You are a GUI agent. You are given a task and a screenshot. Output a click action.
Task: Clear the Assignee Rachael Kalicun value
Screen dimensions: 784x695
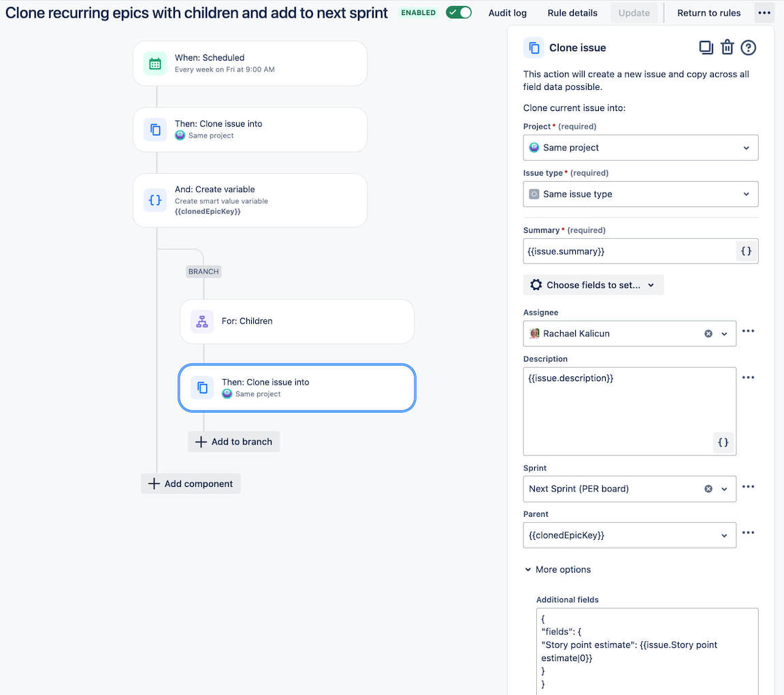[708, 334]
